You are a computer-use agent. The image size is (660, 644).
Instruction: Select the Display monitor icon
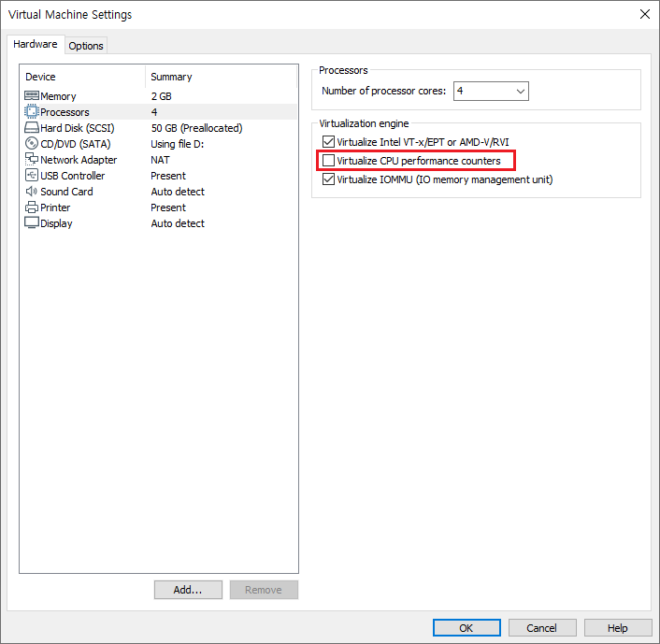point(32,223)
